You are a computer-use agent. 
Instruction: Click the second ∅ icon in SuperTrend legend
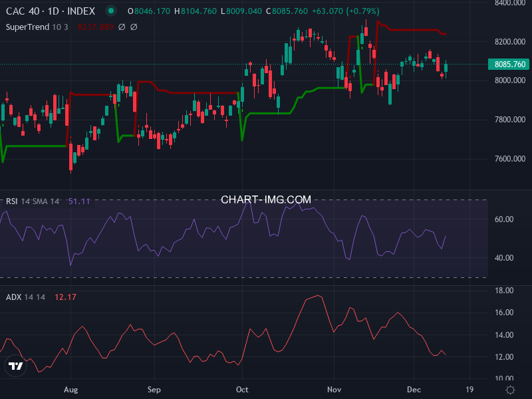click(x=133, y=27)
